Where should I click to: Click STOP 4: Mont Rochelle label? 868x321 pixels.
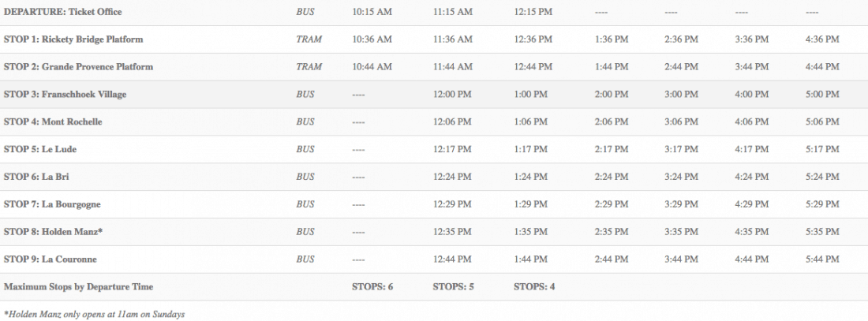point(53,122)
